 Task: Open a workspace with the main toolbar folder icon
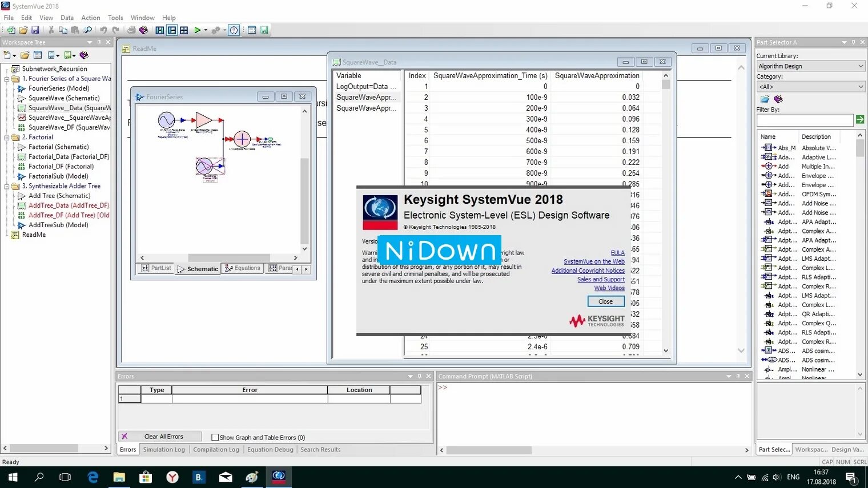click(x=23, y=30)
